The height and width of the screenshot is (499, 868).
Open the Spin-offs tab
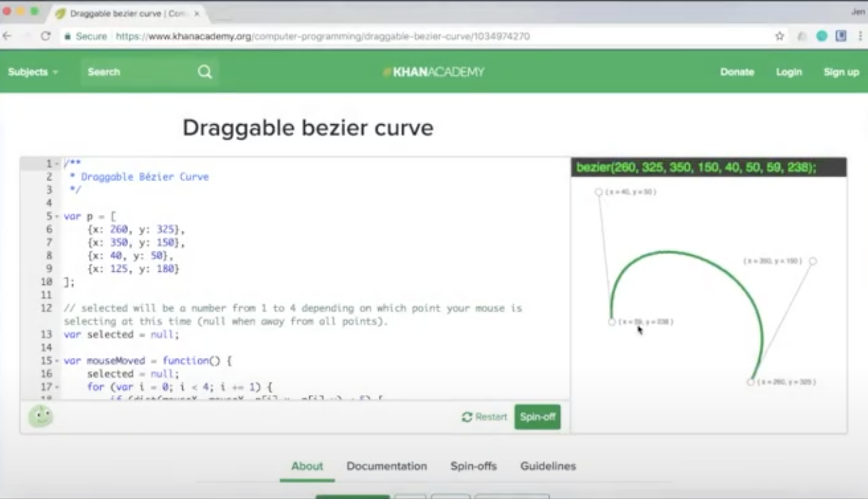(x=473, y=466)
